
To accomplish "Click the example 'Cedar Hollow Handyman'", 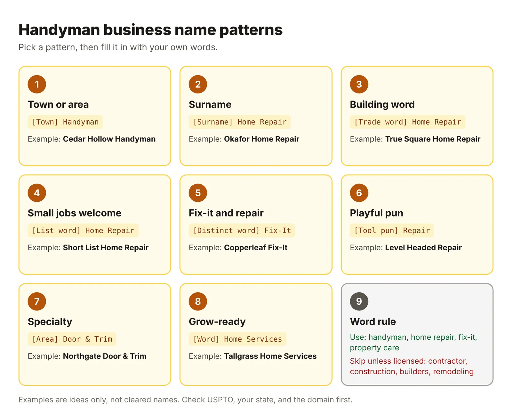I will pyautogui.click(x=109, y=139).
